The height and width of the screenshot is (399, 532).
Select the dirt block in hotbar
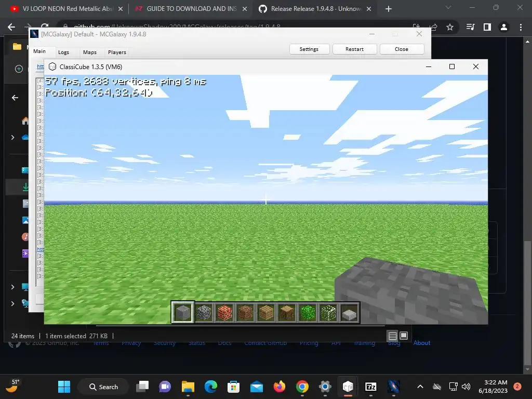[x=245, y=312]
